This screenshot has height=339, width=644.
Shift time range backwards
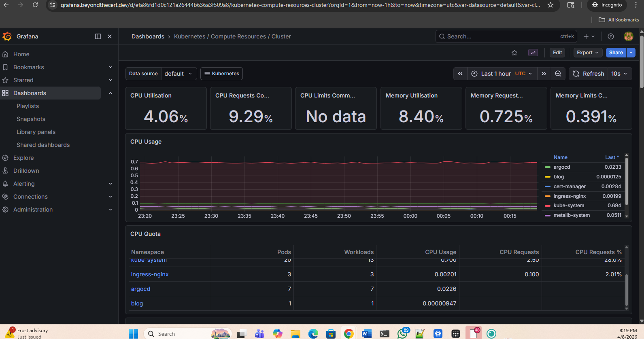[460, 74]
